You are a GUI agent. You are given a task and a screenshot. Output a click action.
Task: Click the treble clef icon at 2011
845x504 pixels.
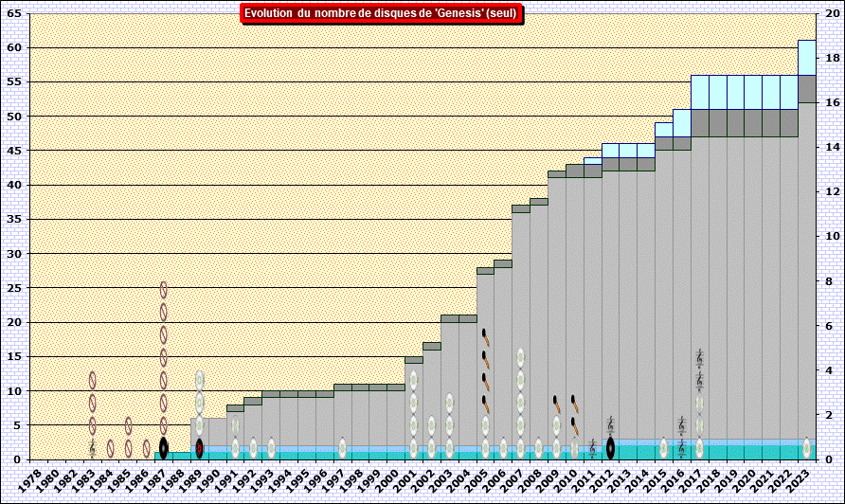pos(592,448)
